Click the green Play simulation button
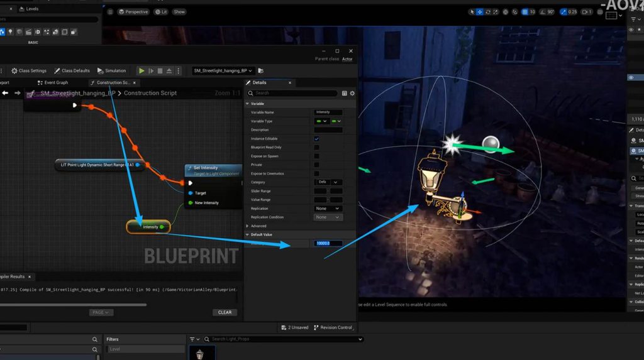 142,71
